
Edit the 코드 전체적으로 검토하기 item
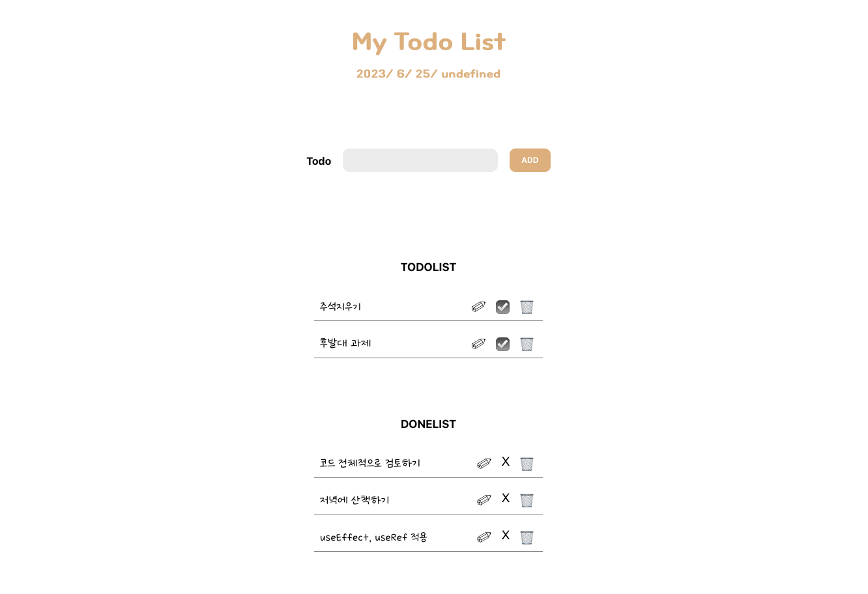point(484,463)
